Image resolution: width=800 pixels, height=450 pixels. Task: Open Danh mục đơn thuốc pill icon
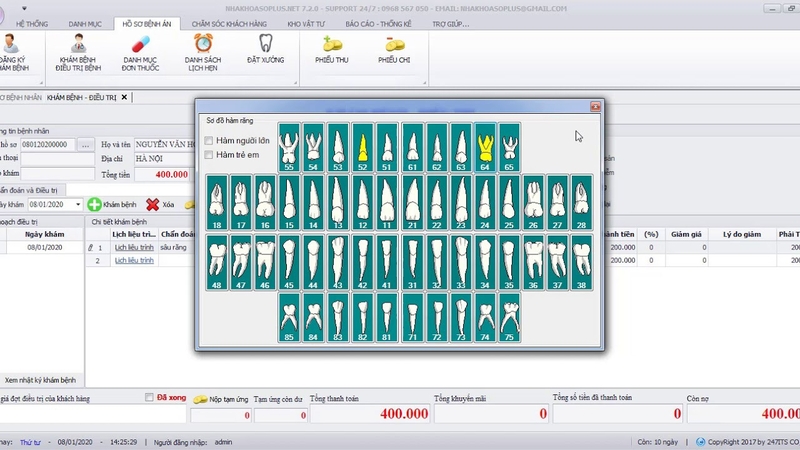pyautogui.click(x=140, y=52)
